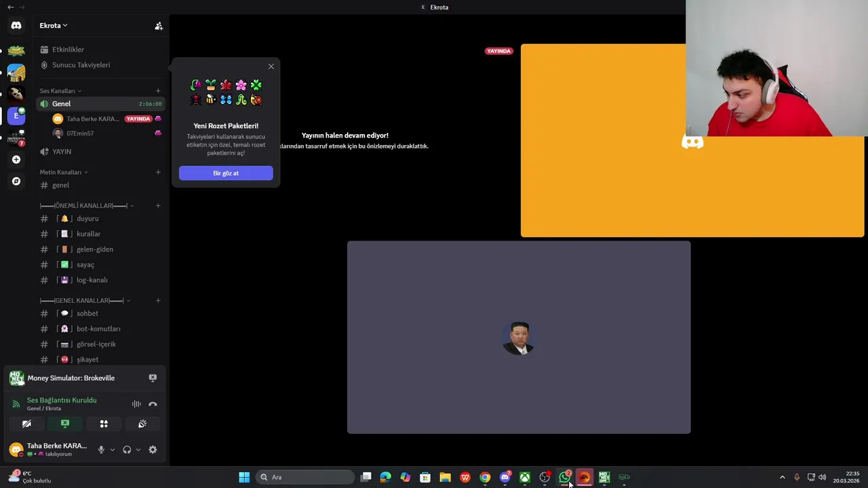The image size is (868, 488).
Task: Open input device options arrow beside microphone
Action: coord(113,449)
